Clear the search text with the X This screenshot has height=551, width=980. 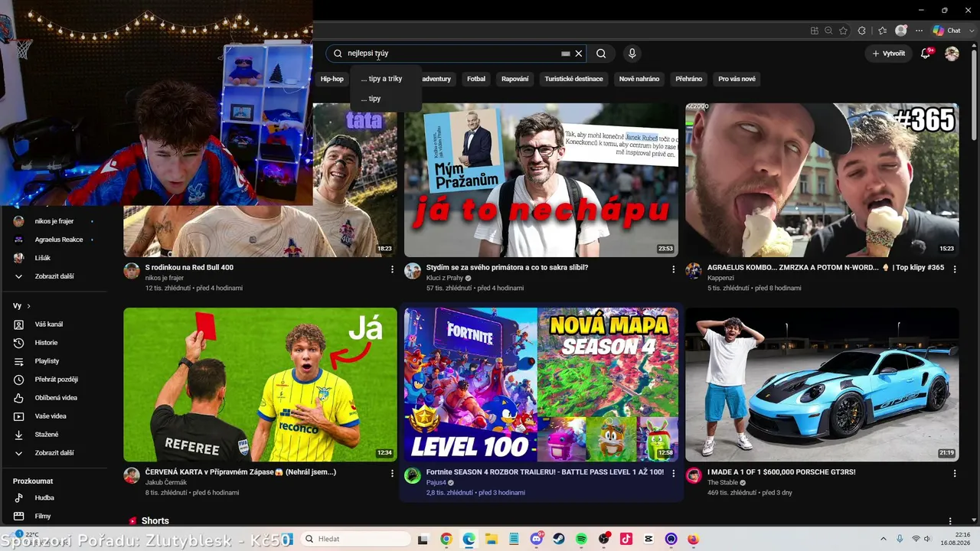coord(579,54)
